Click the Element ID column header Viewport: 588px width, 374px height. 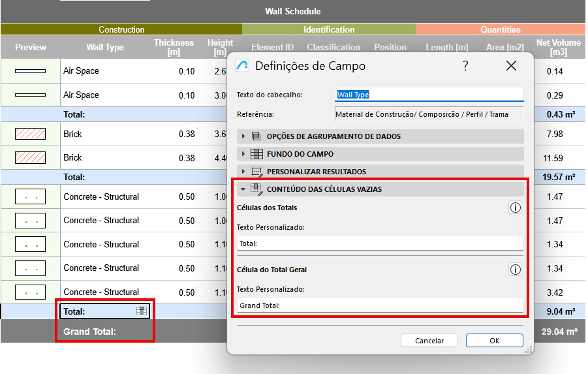[272, 47]
